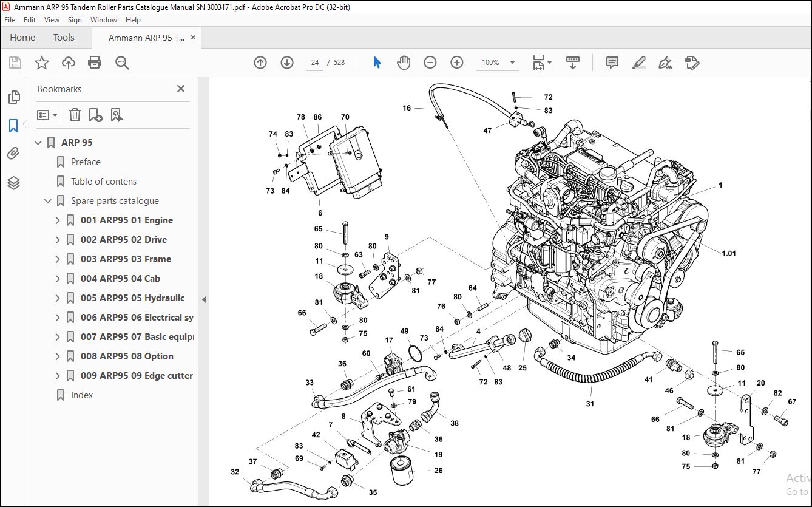The height and width of the screenshot is (507, 812).
Task: Toggle the Bookmarks side panel icon
Action: point(13,126)
